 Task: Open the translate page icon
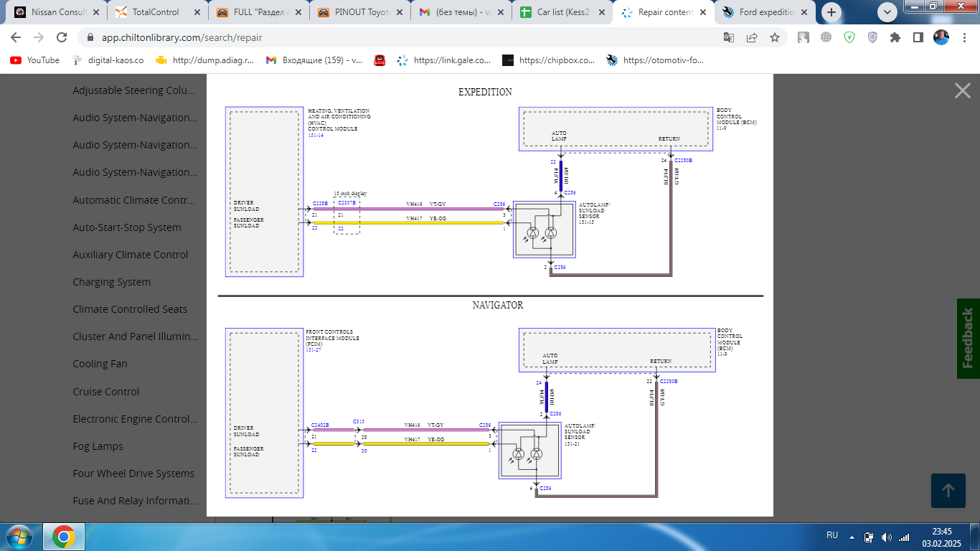(x=729, y=37)
